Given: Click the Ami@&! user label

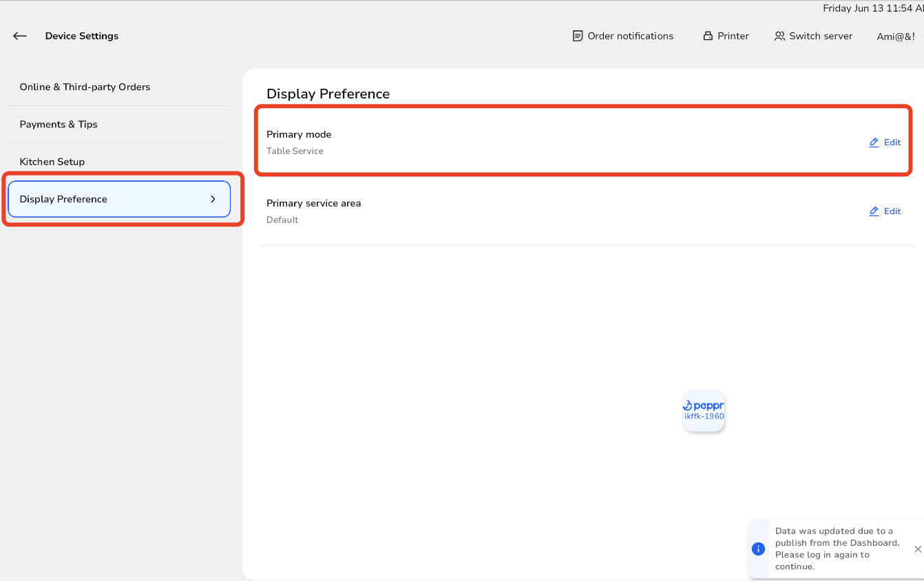Looking at the screenshot, I should point(895,36).
